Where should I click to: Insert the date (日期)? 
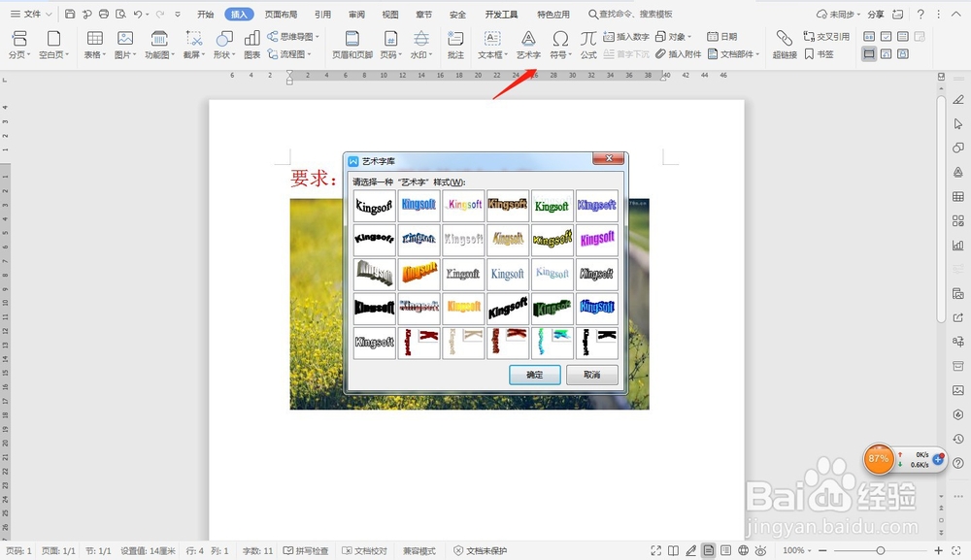coord(722,37)
